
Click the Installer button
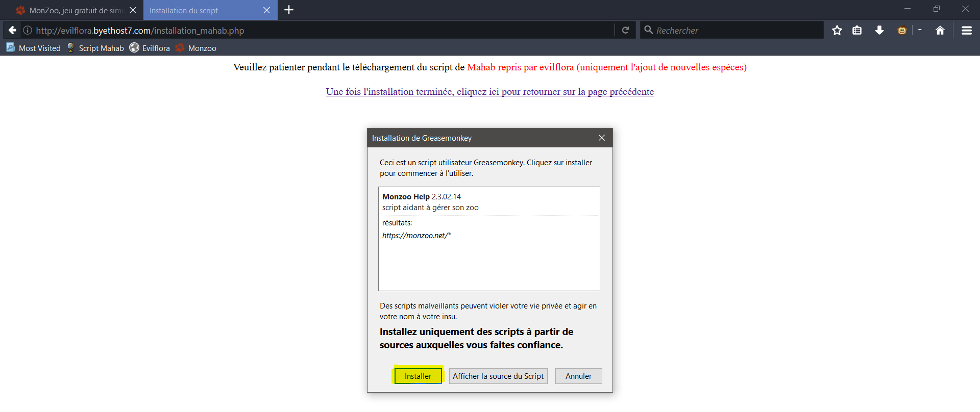pos(418,376)
